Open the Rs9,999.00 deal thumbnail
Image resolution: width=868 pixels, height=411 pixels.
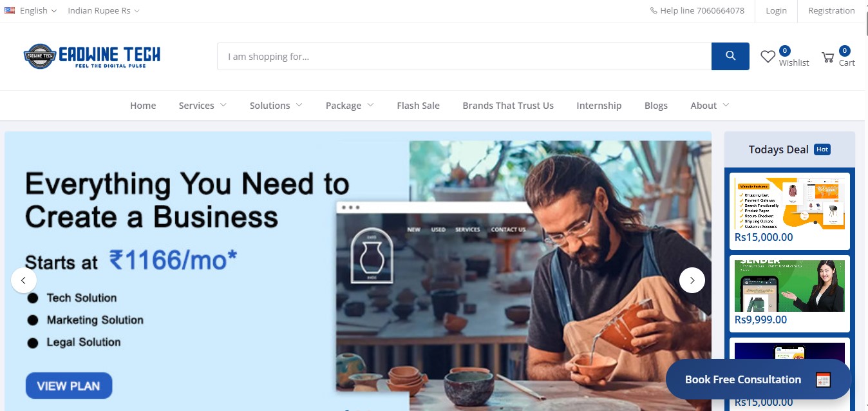pyautogui.click(x=789, y=286)
